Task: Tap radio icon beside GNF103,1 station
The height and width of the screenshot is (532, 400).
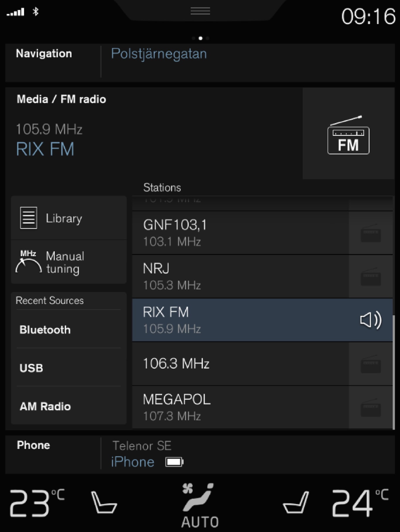Action: pos(370,233)
